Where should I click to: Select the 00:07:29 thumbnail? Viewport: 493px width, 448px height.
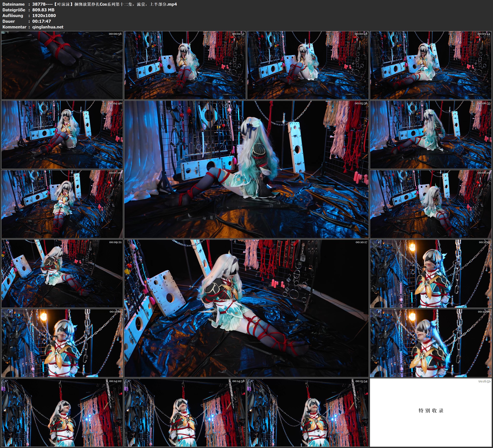pyautogui.click(x=62, y=204)
